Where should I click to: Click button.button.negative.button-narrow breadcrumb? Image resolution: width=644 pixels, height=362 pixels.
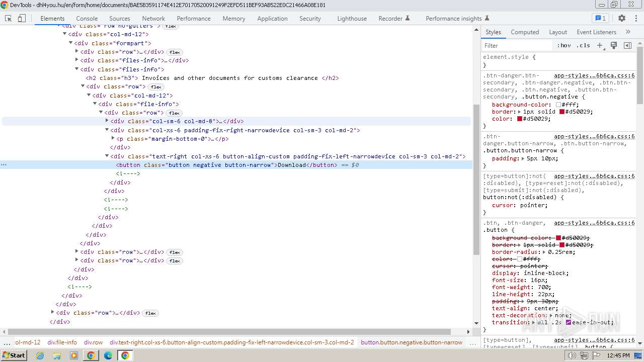coord(412,342)
